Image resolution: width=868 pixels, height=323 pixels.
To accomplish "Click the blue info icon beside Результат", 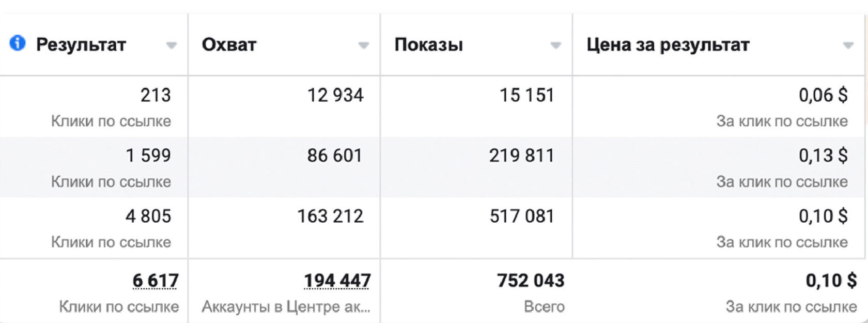I will pyautogui.click(x=18, y=43).
